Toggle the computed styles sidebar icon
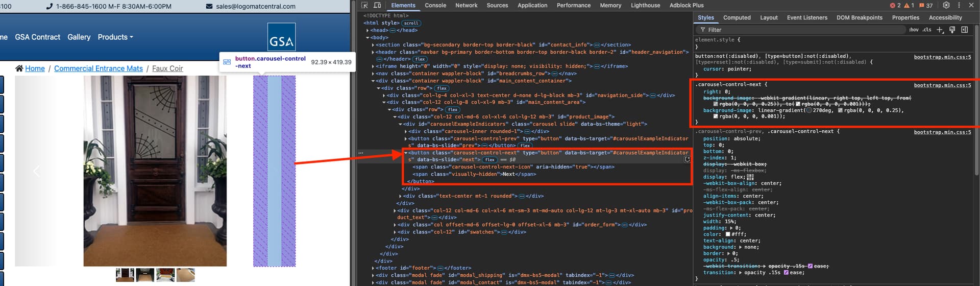 click(x=964, y=30)
